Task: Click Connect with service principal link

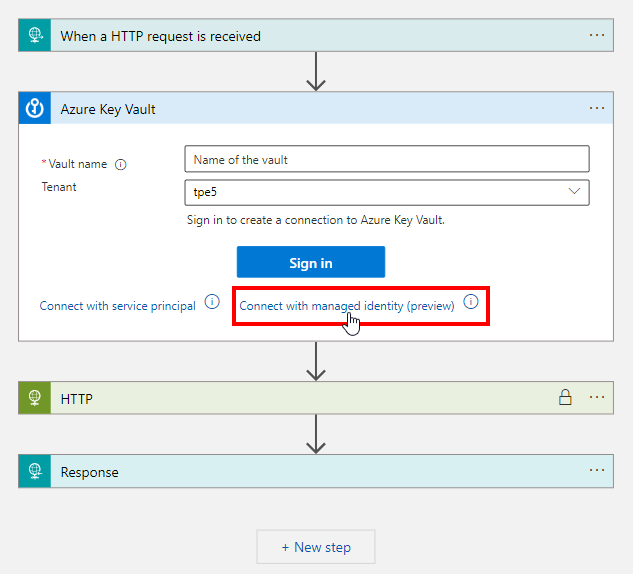Action: coord(117,306)
